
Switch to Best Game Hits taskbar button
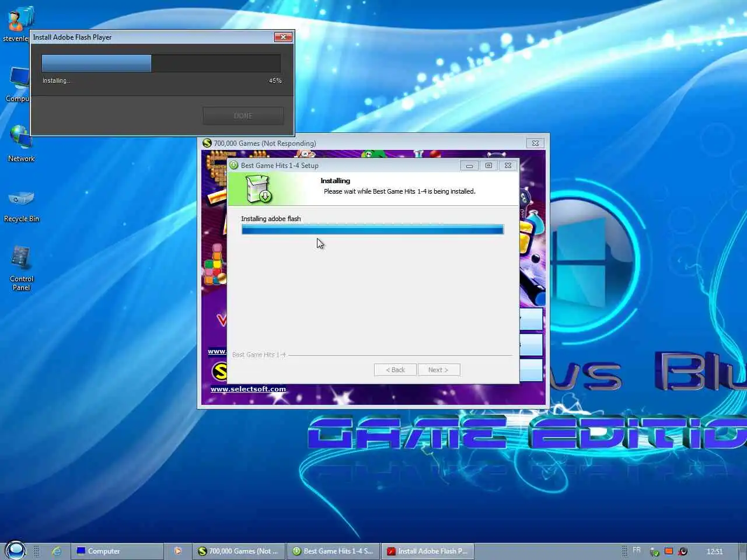pos(333,551)
